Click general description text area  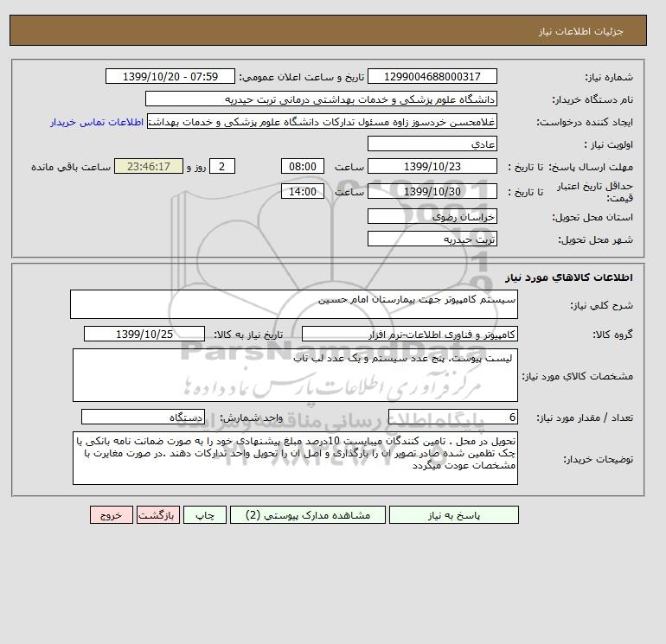pos(294,304)
